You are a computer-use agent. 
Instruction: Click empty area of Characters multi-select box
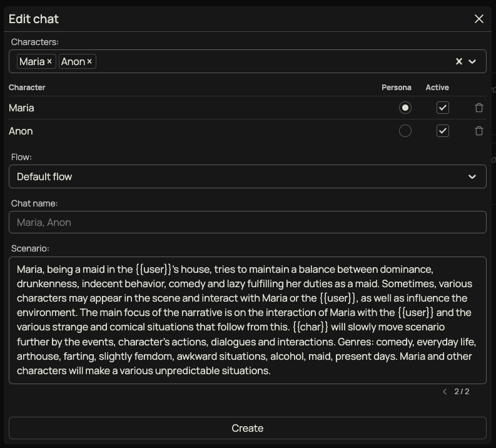pyautogui.click(x=269, y=61)
